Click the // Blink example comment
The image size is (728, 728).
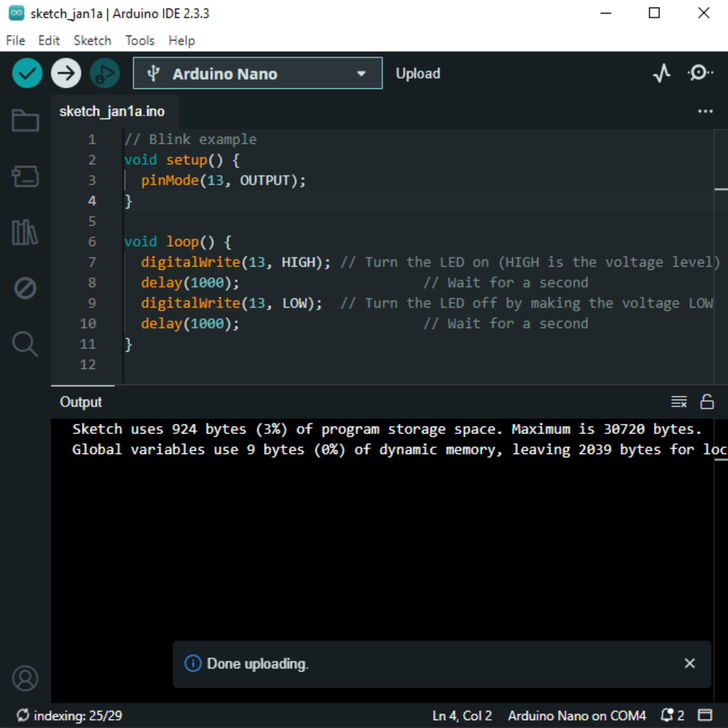pos(191,139)
